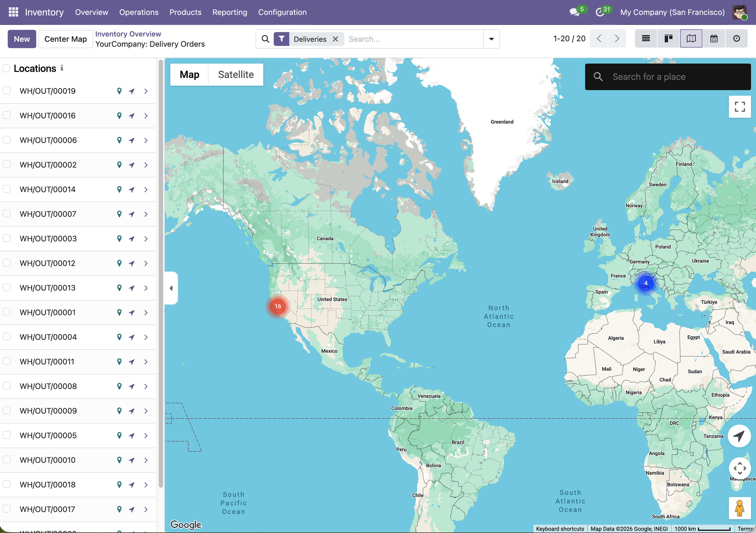Pick up the Street View pegman
Viewport: 756px width, 533px height.
740,508
